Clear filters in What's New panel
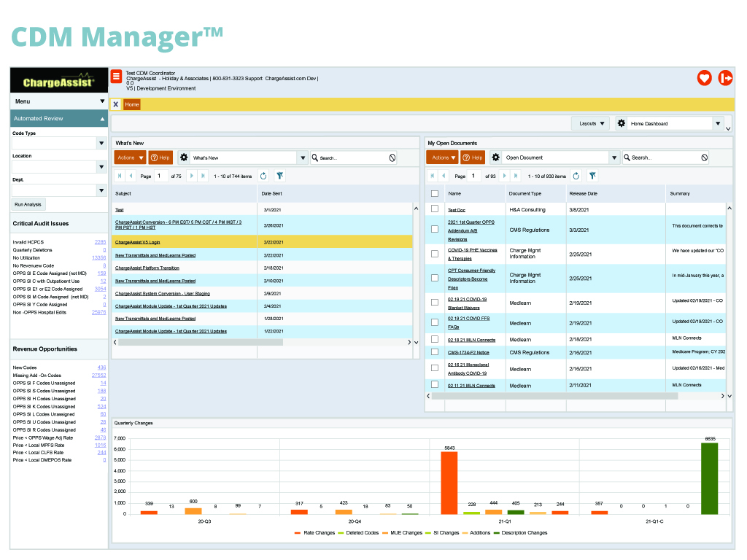 [280, 176]
